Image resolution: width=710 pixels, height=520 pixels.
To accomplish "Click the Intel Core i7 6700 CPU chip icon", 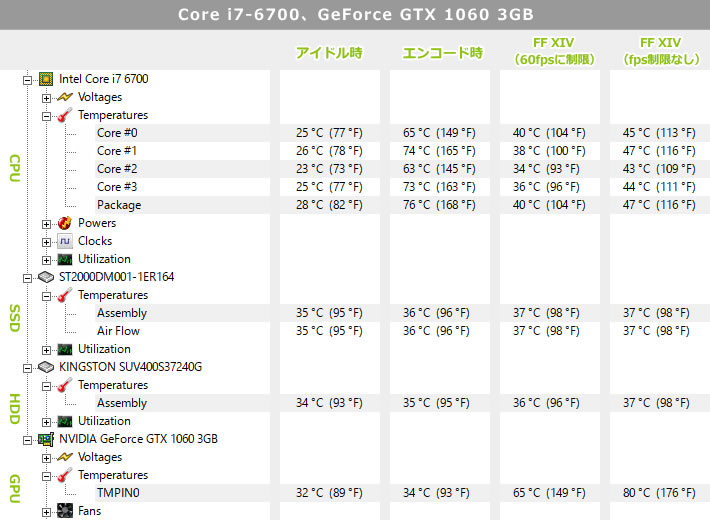I will coord(46,79).
